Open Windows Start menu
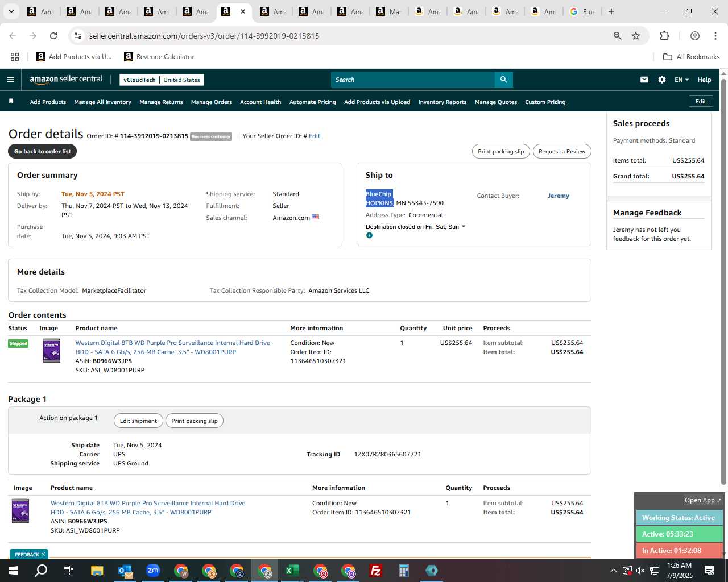The image size is (728, 582). click(x=14, y=571)
